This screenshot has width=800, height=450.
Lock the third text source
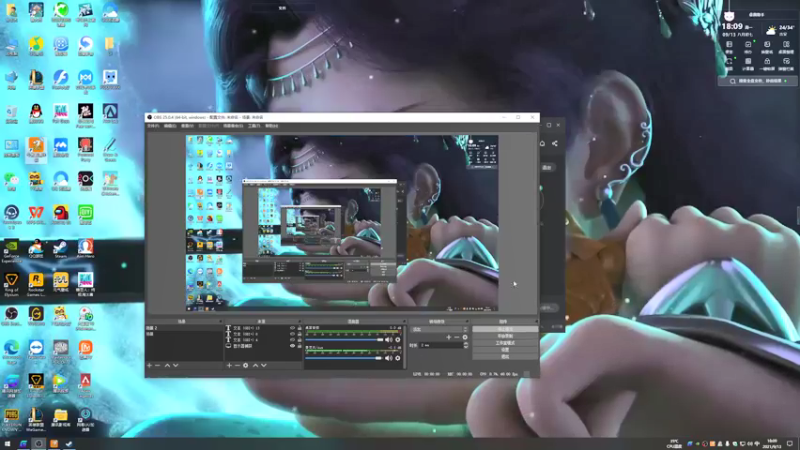pyautogui.click(x=299, y=340)
